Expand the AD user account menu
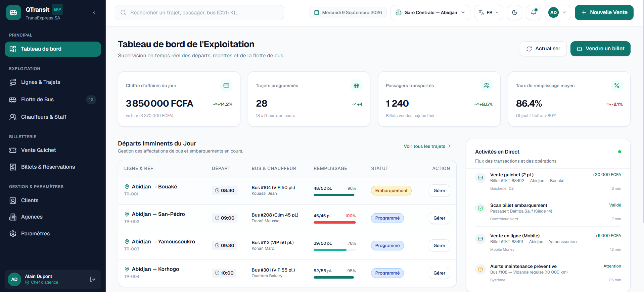Image resolution: width=644 pixels, height=292 pixels. point(558,12)
